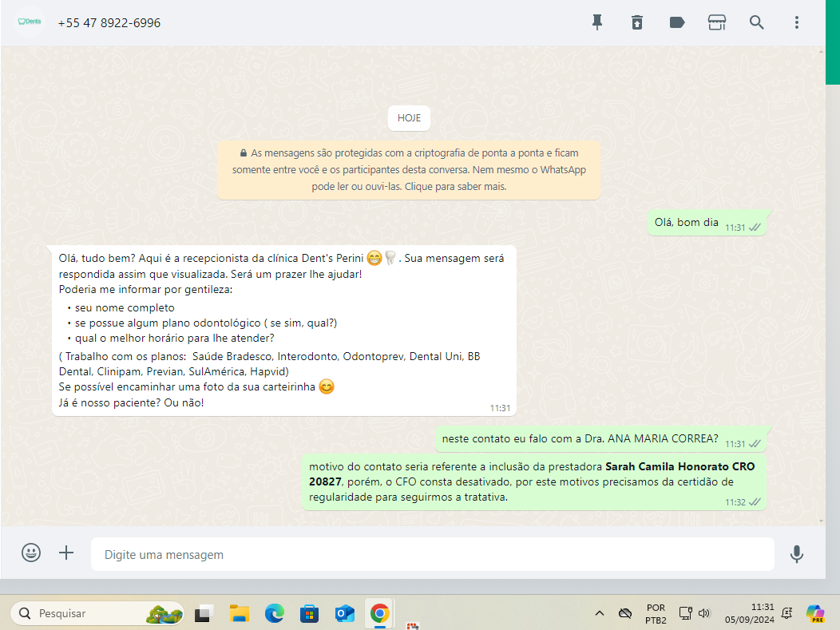Record a voice message with microphone

[x=797, y=553]
